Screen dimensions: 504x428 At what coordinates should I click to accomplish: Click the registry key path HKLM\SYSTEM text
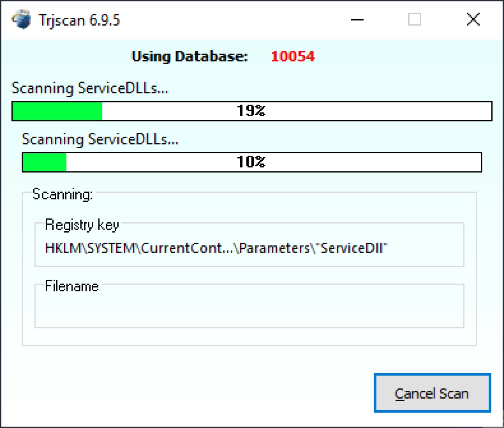coord(216,248)
